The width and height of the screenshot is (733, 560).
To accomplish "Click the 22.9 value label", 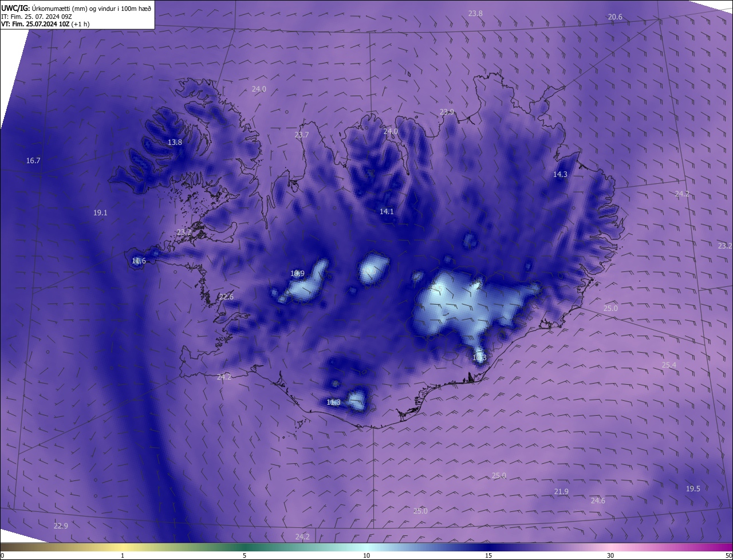I will point(61,526).
